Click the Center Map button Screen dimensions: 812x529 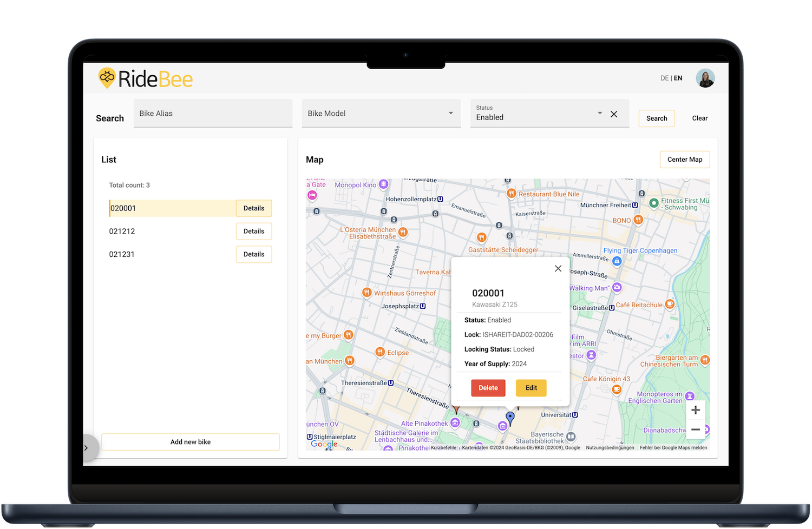[684, 160]
